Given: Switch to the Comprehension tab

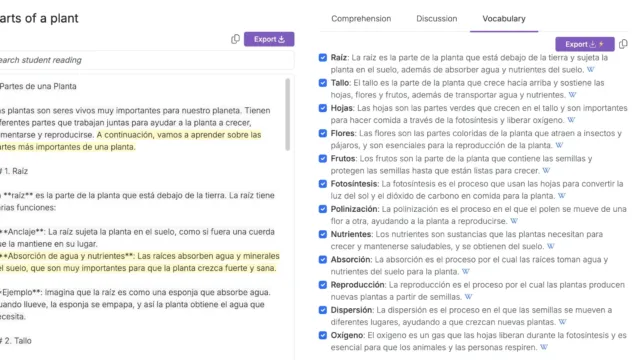Looking at the screenshot, I should click(361, 19).
